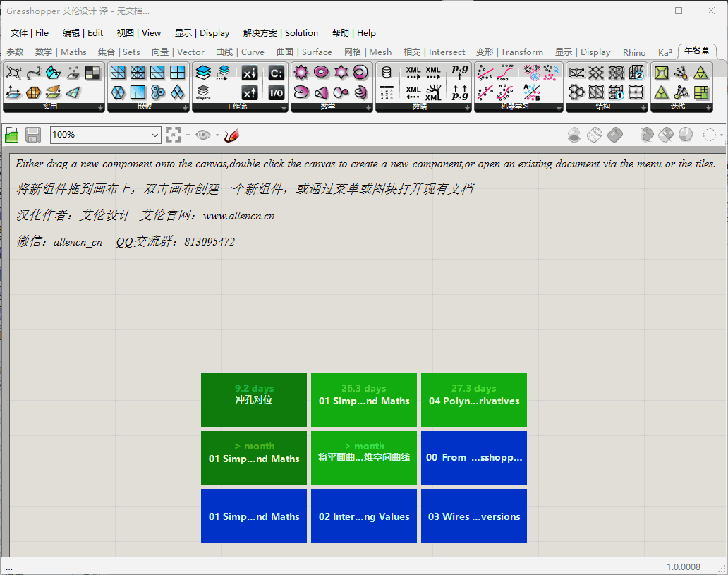Select the checkerboard pattern icon in 实用
The width and height of the screenshot is (728, 575).
point(93,73)
